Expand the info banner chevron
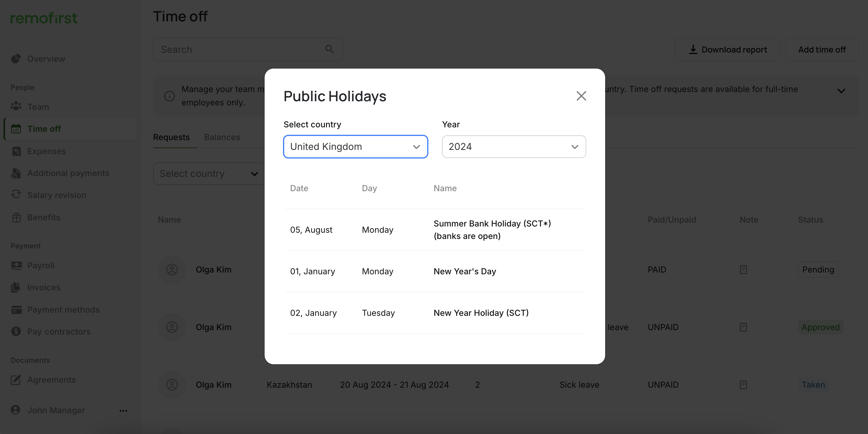868x434 pixels. tap(841, 91)
